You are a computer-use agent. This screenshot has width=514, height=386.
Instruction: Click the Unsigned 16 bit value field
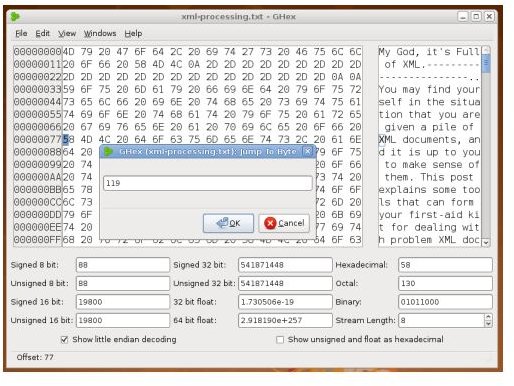coord(123,320)
